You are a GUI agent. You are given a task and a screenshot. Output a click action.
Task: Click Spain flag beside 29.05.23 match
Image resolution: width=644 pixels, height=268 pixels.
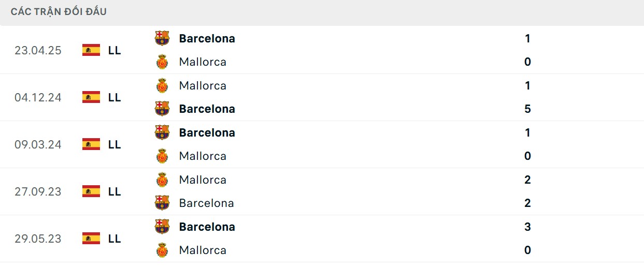click(x=91, y=239)
